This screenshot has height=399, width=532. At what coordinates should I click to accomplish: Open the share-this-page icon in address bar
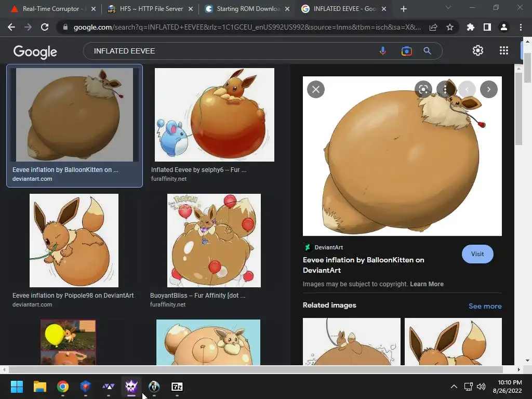pos(433,28)
